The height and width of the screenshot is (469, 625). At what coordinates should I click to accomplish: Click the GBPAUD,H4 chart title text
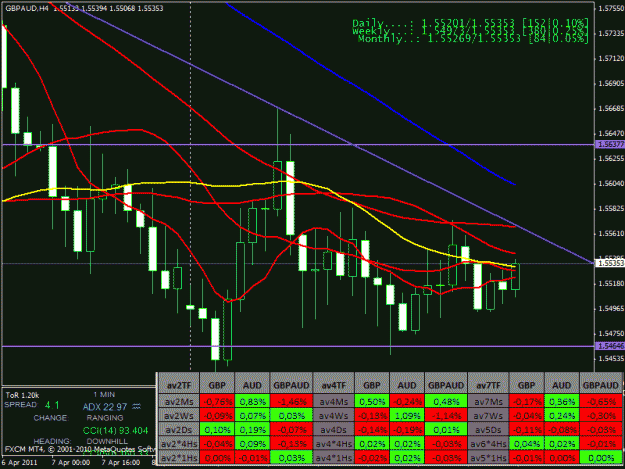pyautogui.click(x=27, y=8)
